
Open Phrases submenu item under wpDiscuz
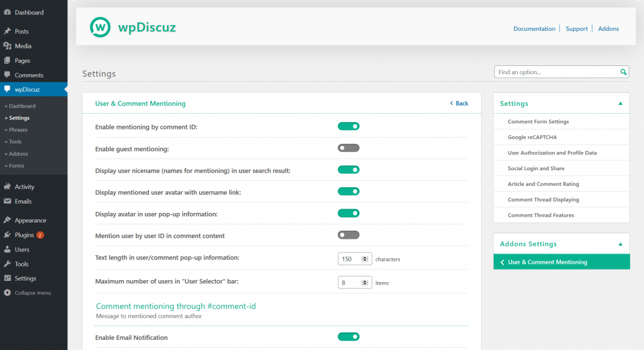(18, 130)
